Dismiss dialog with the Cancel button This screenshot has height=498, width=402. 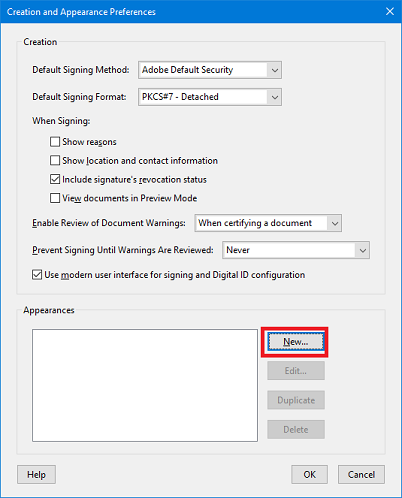click(x=361, y=474)
